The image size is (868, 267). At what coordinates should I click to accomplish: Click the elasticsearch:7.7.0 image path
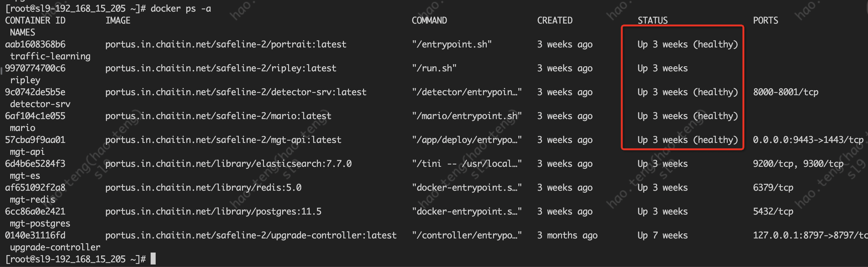click(x=228, y=164)
